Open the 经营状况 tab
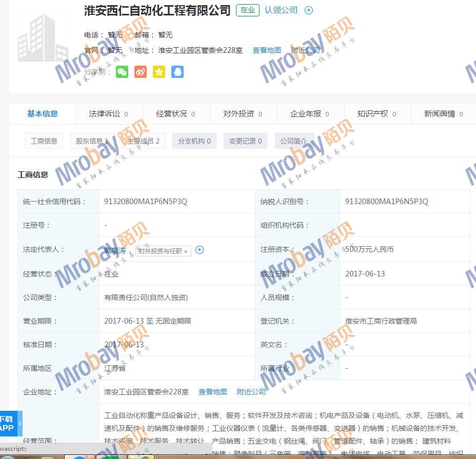Viewport: 476px width, 459px height. tap(175, 114)
